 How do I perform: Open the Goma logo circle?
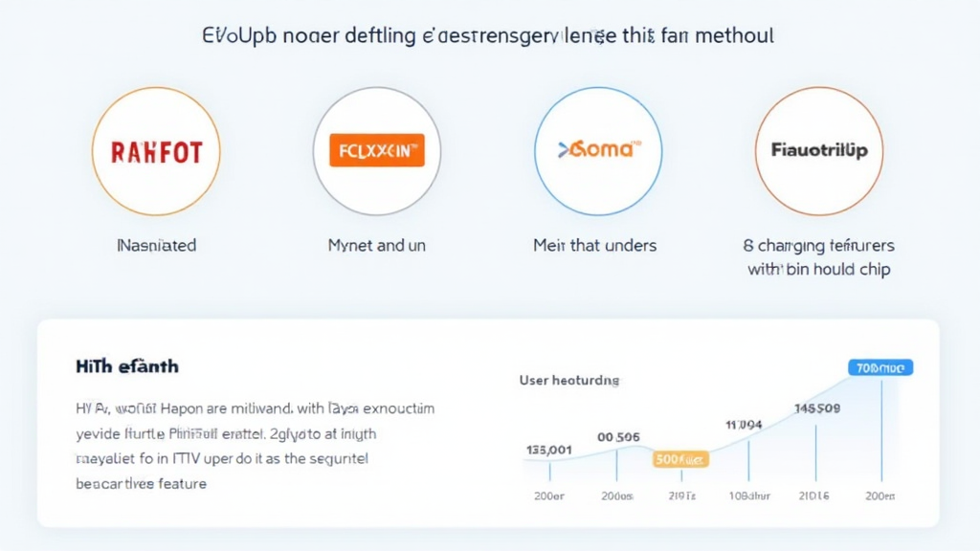(x=598, y=150)
